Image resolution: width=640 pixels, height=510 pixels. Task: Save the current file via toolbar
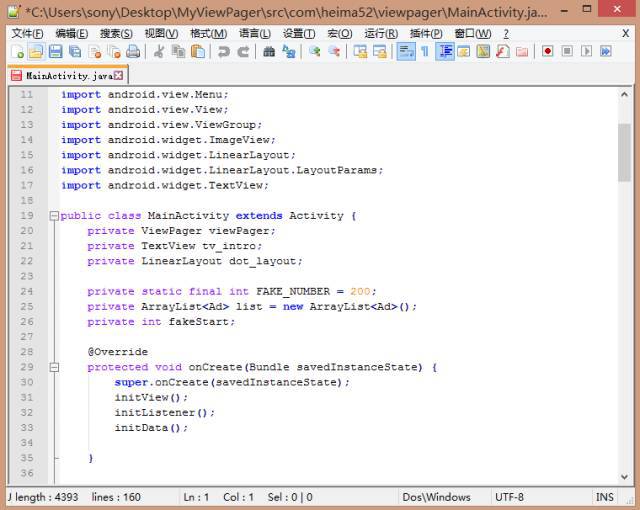coord(56,52)
